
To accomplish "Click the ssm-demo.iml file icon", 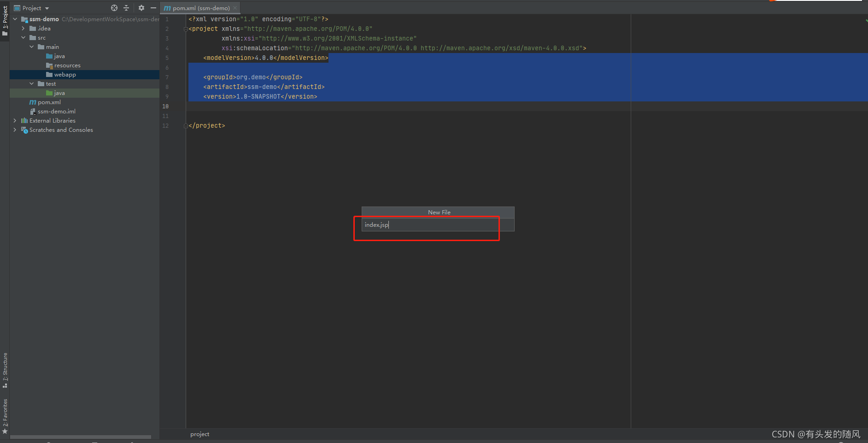I will coord(33,111).
